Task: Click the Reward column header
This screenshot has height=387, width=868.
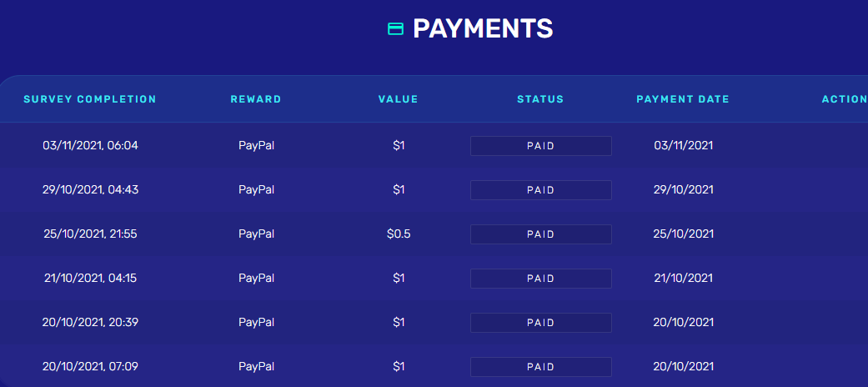Action: [x=256, y=99]
